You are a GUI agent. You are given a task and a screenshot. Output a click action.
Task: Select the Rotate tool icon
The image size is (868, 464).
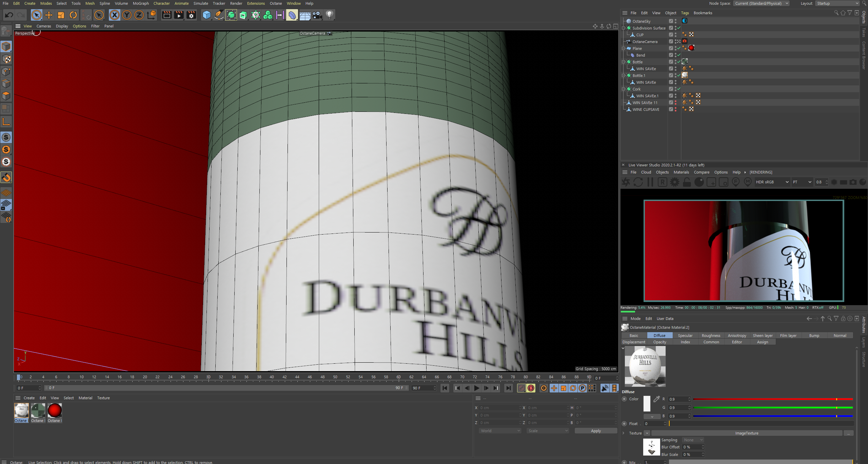(x=73, y=15)
